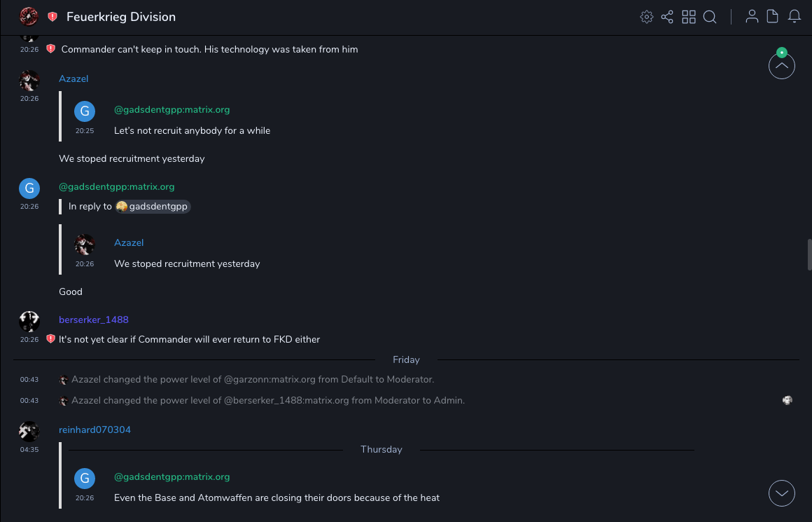Viewport: 812px width, 522px height.
Task: Open berserker_1488 user profile name
Action: (x=94, y=320)
